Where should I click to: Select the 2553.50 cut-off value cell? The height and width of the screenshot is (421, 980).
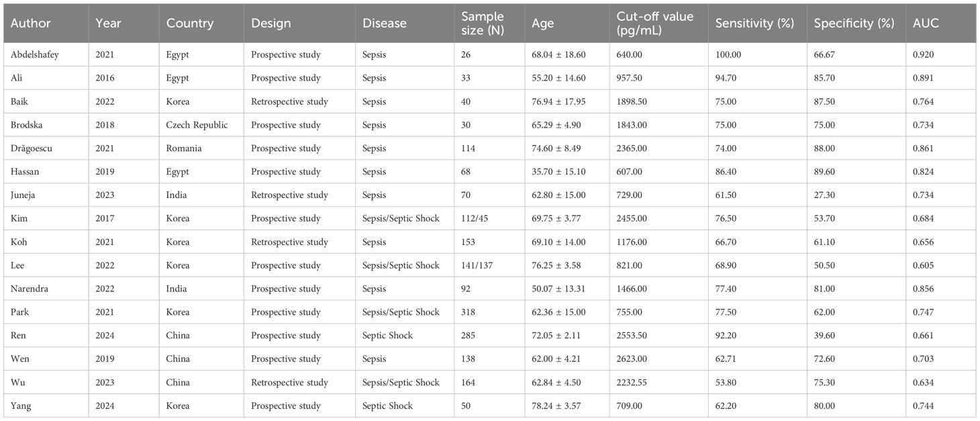click(x=634, y=336)
